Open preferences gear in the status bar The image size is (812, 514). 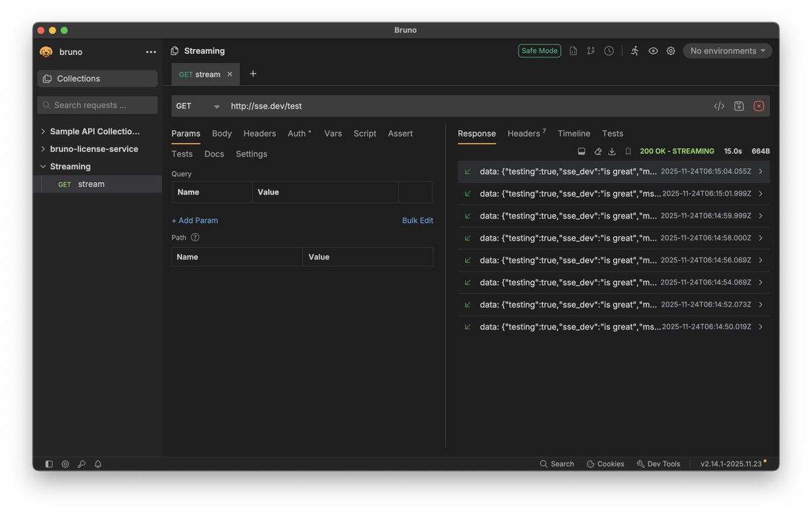[65, 464]
